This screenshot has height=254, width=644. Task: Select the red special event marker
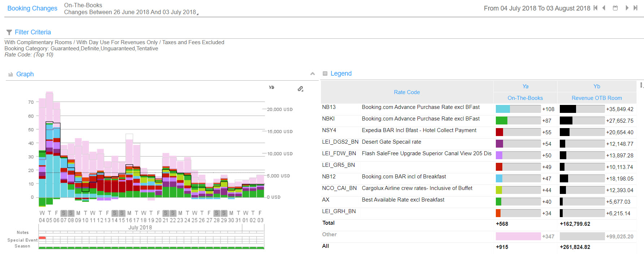[42, 238]
